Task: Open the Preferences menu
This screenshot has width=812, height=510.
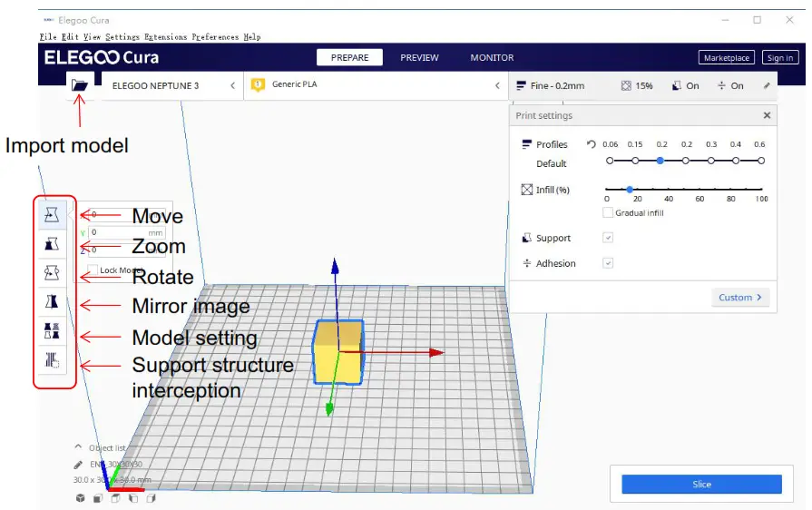Action: click(x=215, y=37)
